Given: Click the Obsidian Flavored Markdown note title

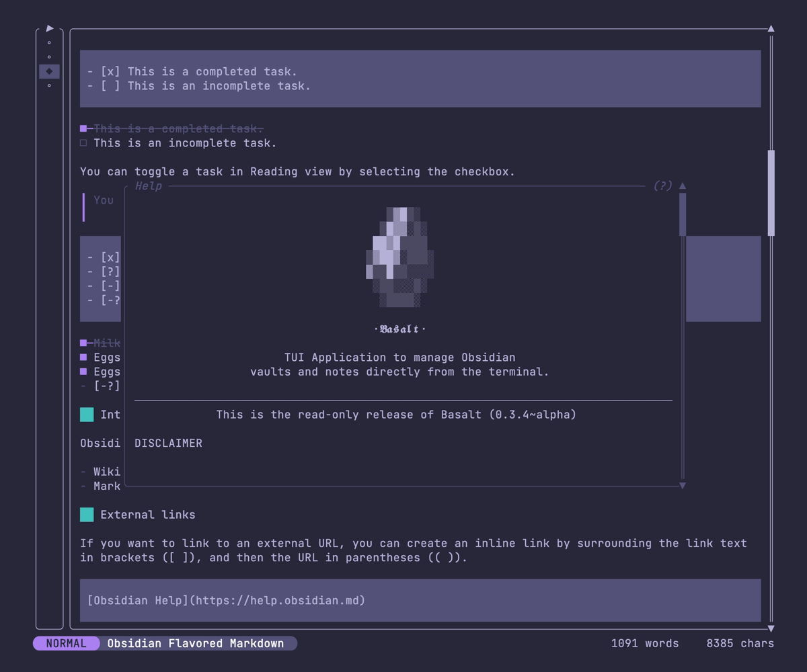Looking at the screenshot, I should pyautogui.click(x=196, y=644).
